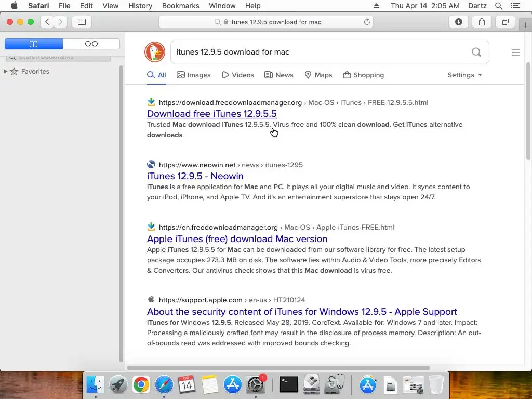The width and height of the screenshot is (532, 399).
Task: Open Google Chrome from the dock
Action: (141, 385)
